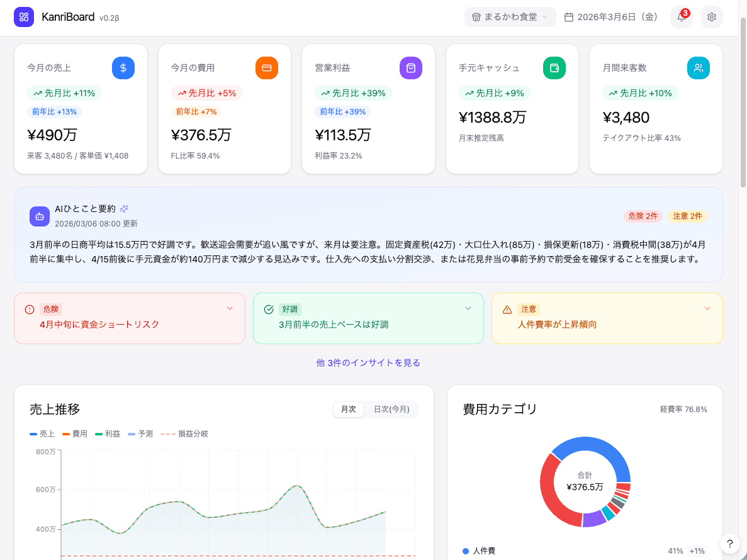Viewport: 747px width, 560px height.
Task: Click the KanriBoard logo icon
Action: (24, 17)
